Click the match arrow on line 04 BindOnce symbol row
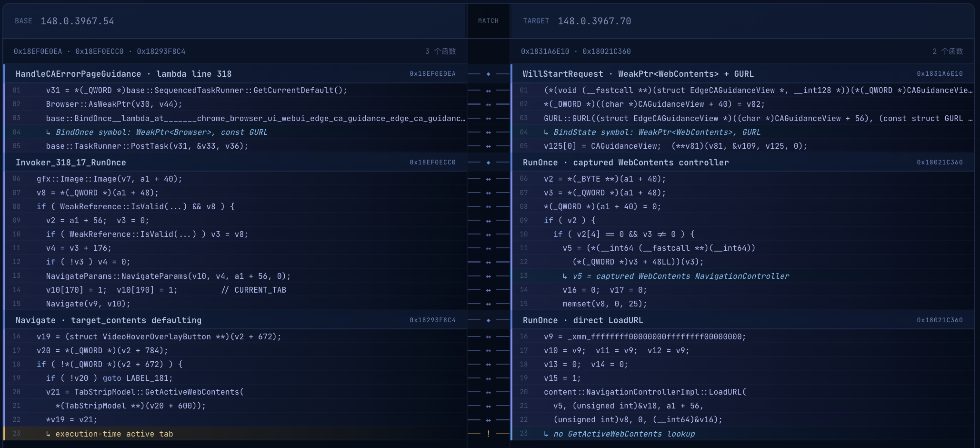 coord(488,132)
